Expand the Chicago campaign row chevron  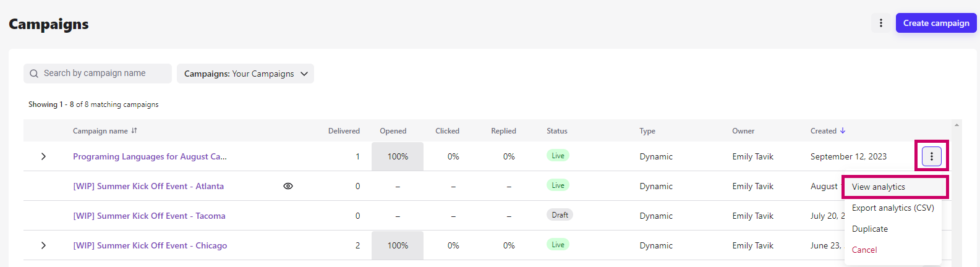(x=43, y=245)
